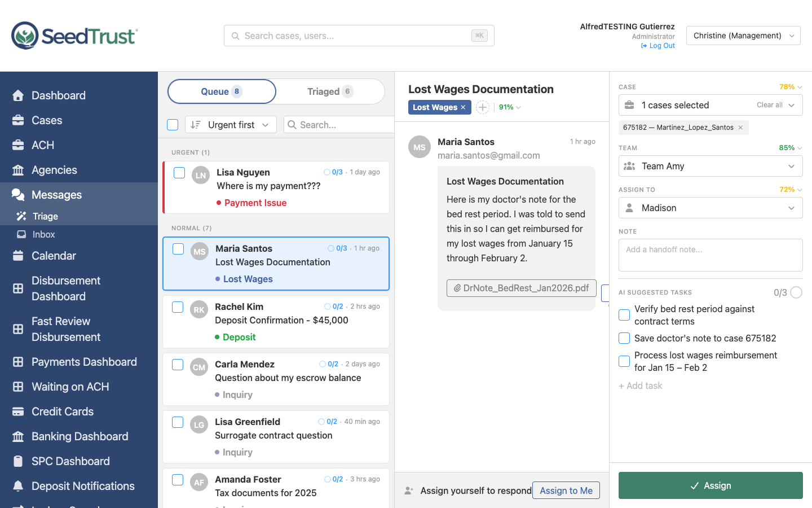Click the Inbox tray icon

click(x=21, y=234)
